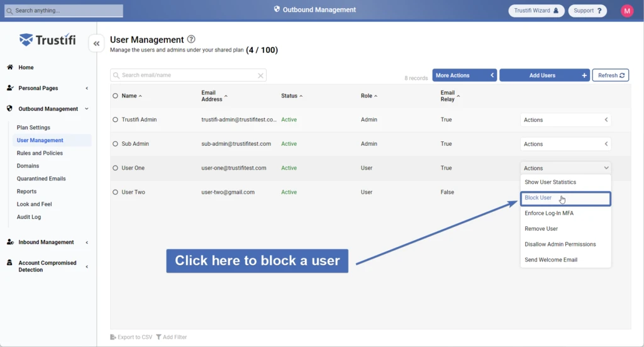Click the help question mark beside User Management

191,39
